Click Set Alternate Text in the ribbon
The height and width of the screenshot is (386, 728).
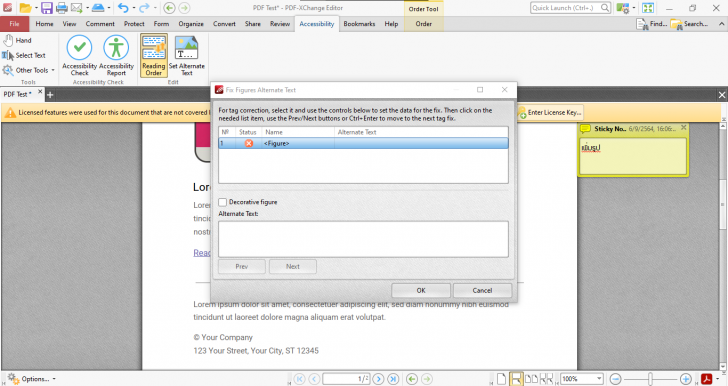(x=187, y=55)
